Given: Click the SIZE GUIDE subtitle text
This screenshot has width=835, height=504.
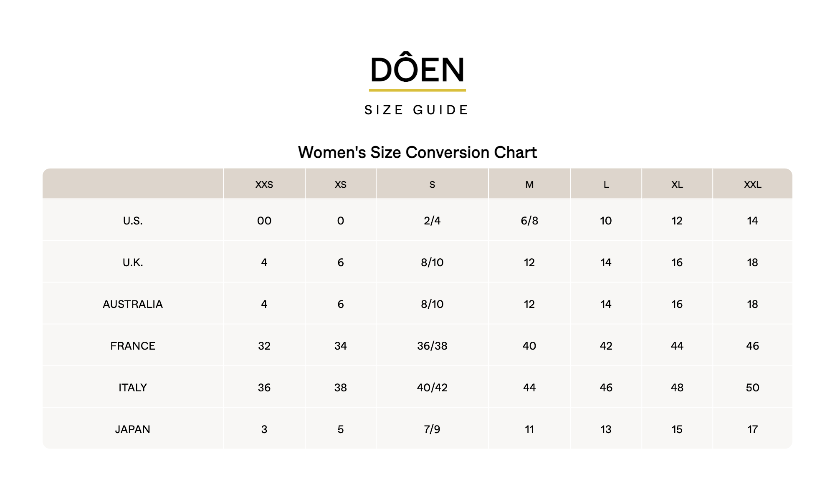Looking at the screenshot, I should click(417, 110).
